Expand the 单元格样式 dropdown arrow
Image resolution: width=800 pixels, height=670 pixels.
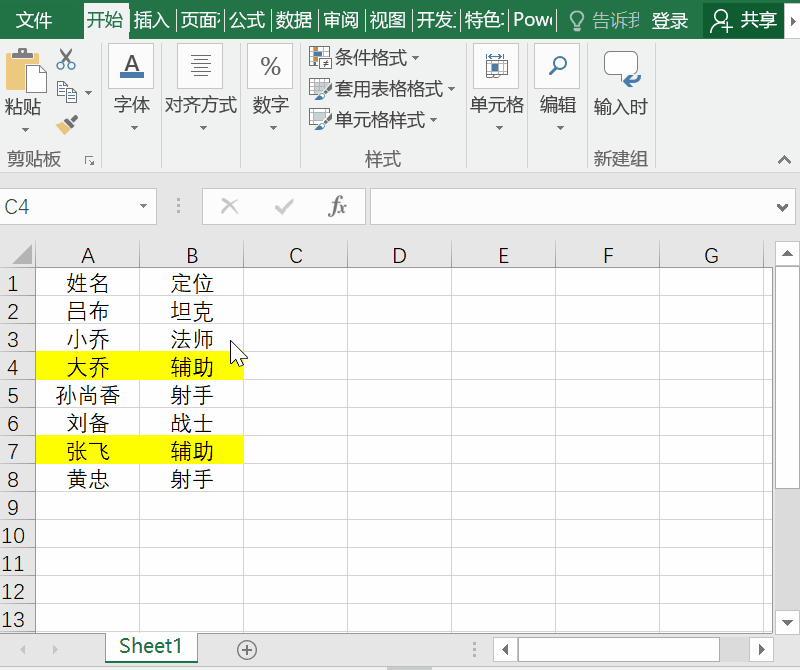click(434, 120)
